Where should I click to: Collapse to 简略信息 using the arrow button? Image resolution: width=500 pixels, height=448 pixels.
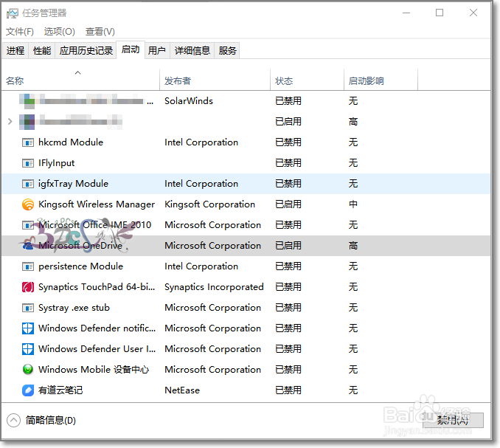(13, 421)
